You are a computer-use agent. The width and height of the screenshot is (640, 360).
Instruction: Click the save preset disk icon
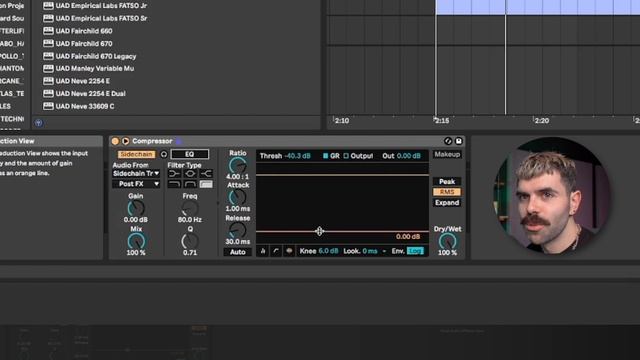(x=458, y=141)
